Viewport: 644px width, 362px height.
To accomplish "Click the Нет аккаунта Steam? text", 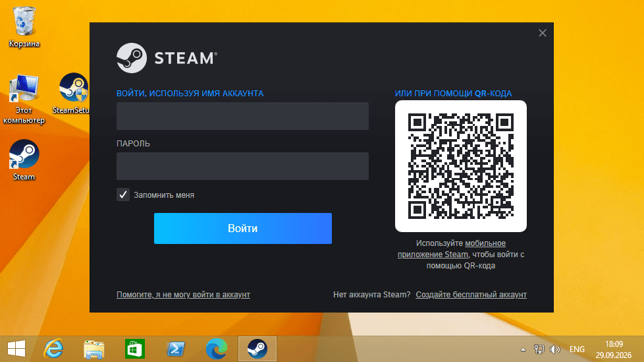I will pos(371,295).
